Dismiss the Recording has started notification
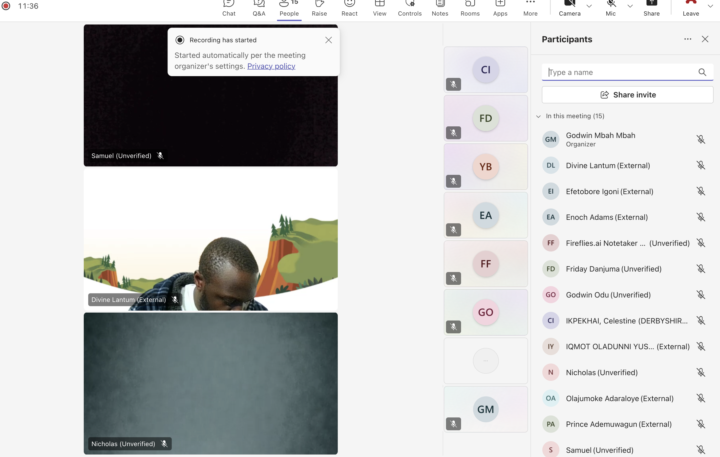This screenshot has height=457, width=720. 328,40
